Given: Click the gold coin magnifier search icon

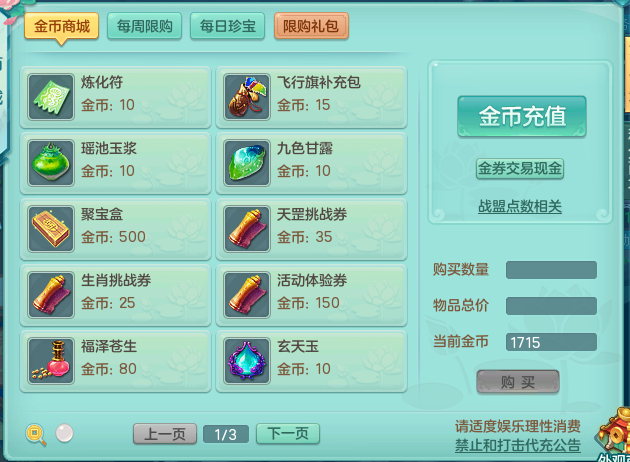Looking at the screenshot, I should [x=36, y=435].
